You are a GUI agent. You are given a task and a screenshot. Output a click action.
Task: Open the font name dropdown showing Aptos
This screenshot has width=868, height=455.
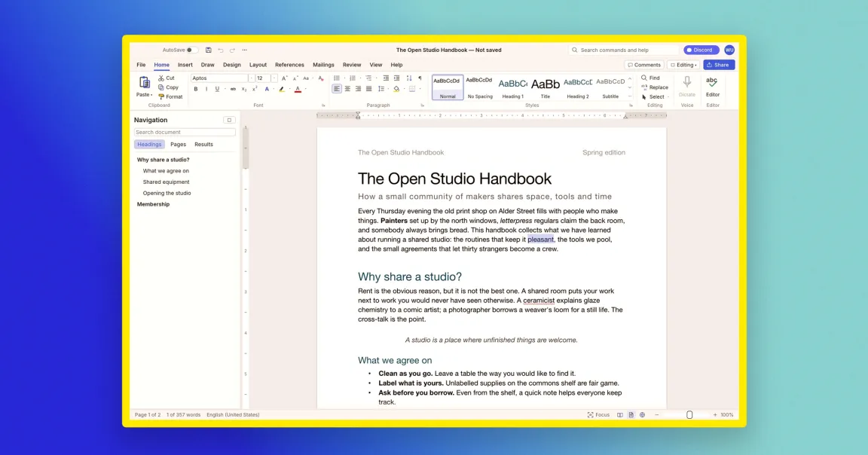[x=252, y=78]
